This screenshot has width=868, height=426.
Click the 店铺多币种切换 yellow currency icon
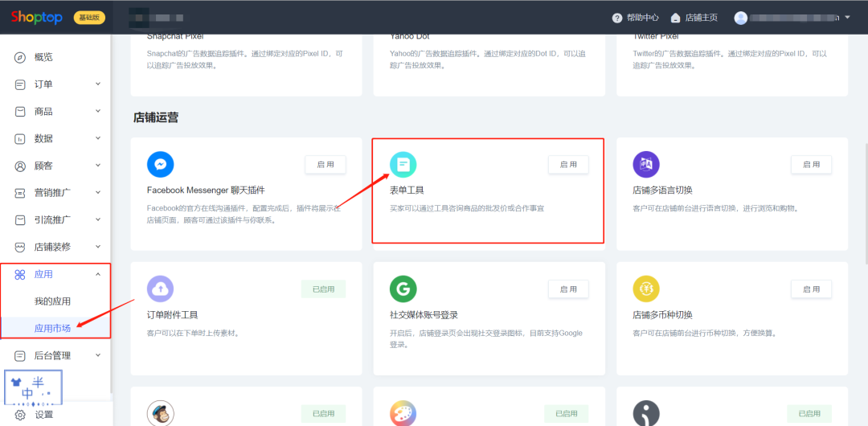pos(646,289)
